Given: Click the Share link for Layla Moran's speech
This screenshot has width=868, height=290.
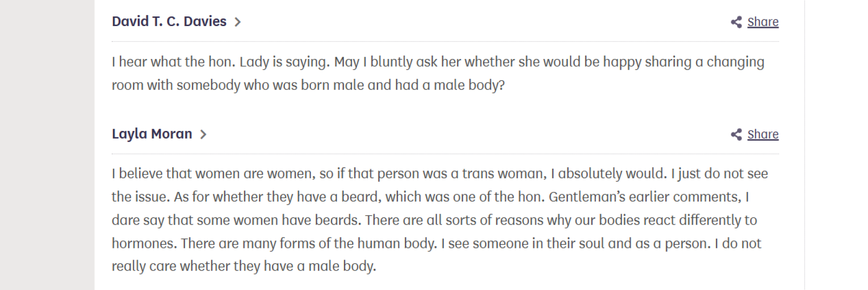Looking at the screenshot, I should coord(763,134).
